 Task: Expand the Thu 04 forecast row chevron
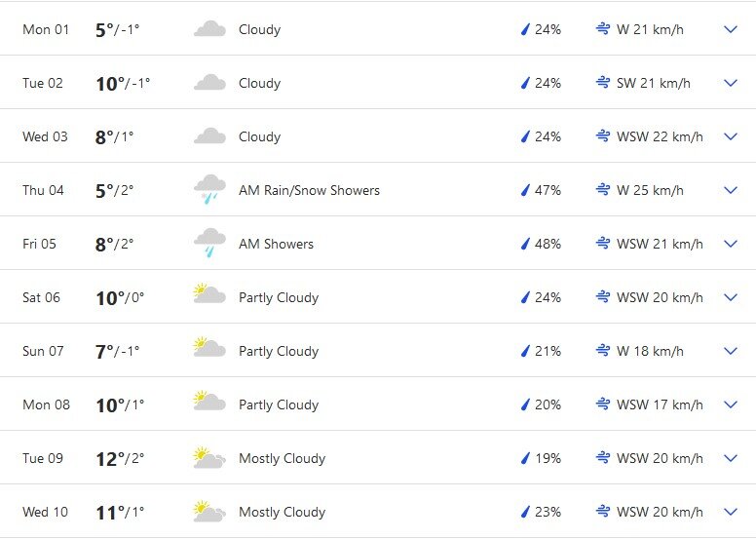click(731, 190)
